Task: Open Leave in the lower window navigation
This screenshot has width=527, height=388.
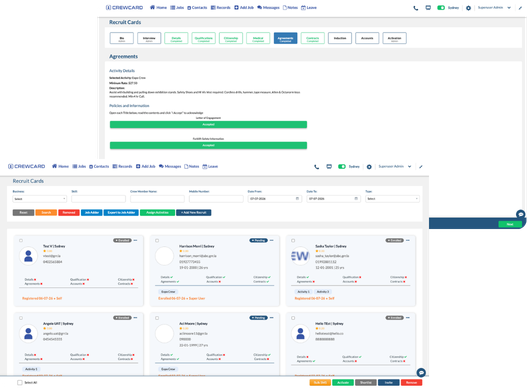Action: 210,166
